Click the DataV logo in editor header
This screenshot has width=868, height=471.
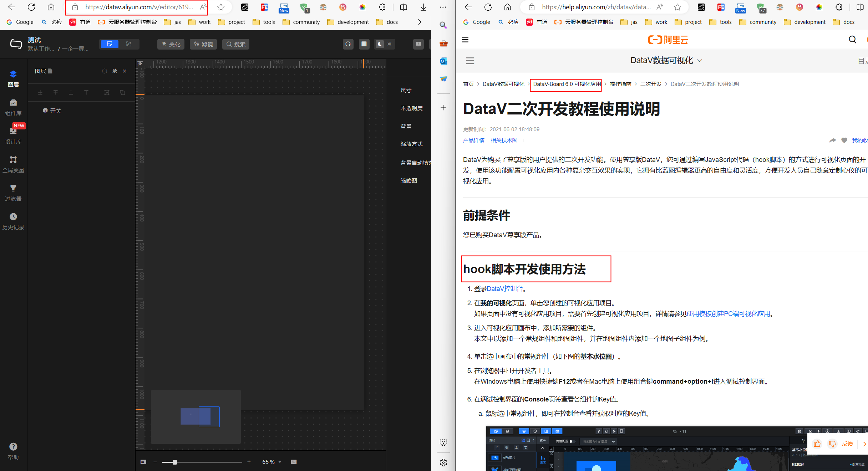pos(16,44)
